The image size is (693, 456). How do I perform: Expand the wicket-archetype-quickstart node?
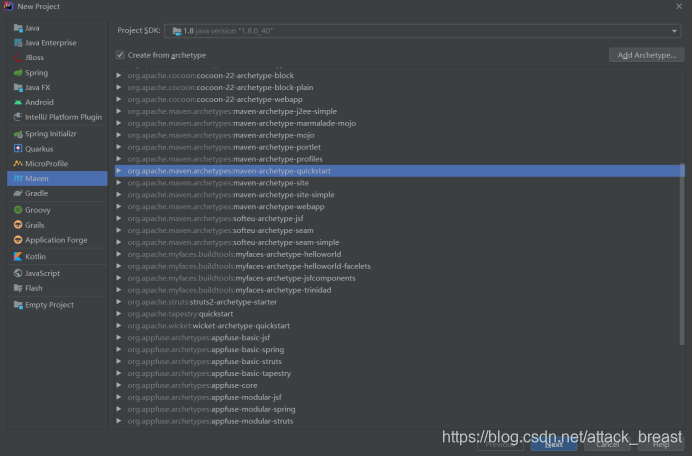pyautogui.click(x=119, y=326)
